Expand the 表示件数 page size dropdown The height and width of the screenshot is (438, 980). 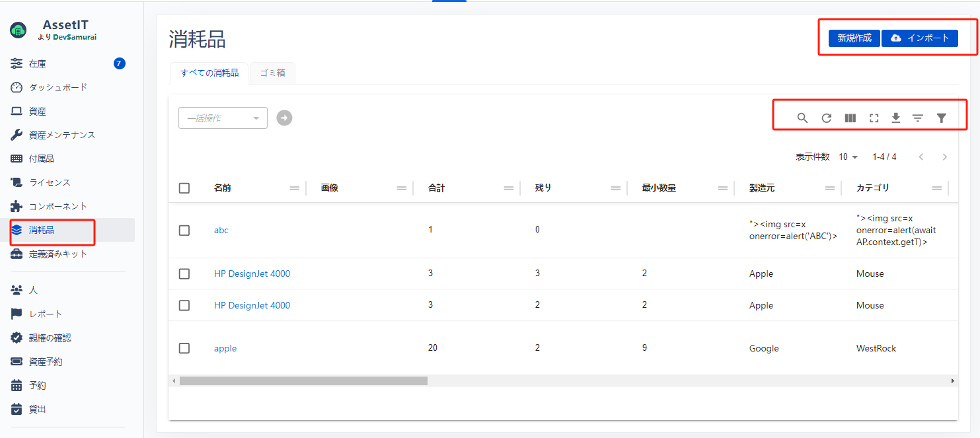point(848,157)
